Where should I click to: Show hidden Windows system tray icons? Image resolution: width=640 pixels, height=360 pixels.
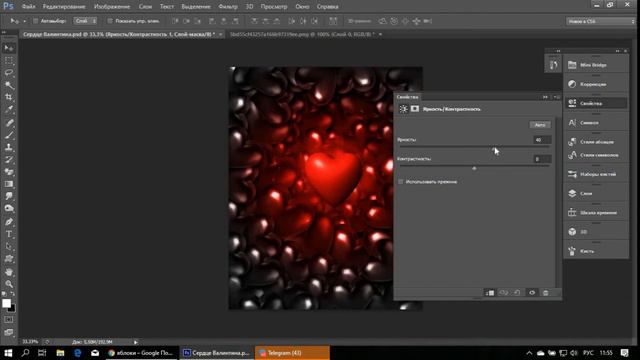pos(529,353)
